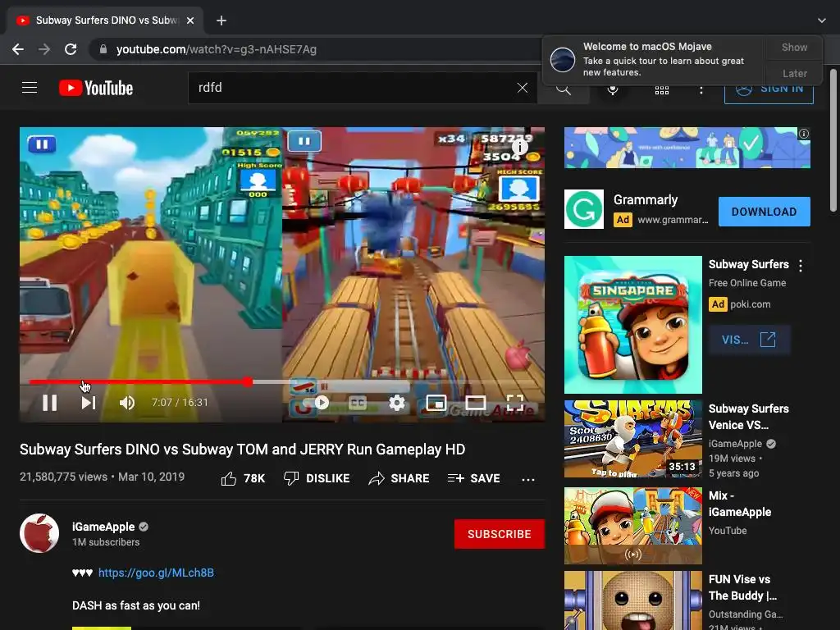Click the 7:07 / 16:31 time display

pos(180,402)
